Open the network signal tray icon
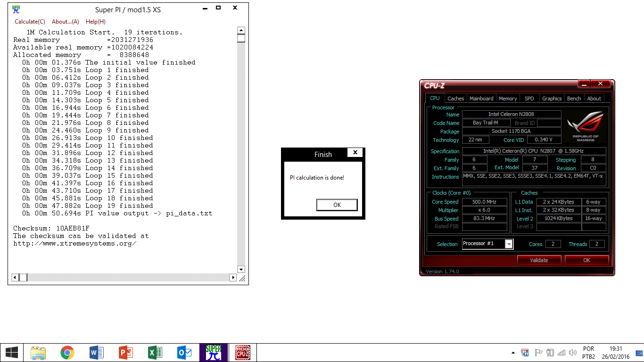The height and width of the screenshot is (362, 644). click(x=561, y=353)
